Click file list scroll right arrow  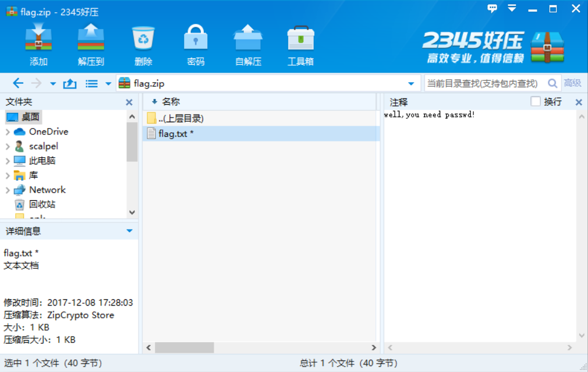[374, 348]
